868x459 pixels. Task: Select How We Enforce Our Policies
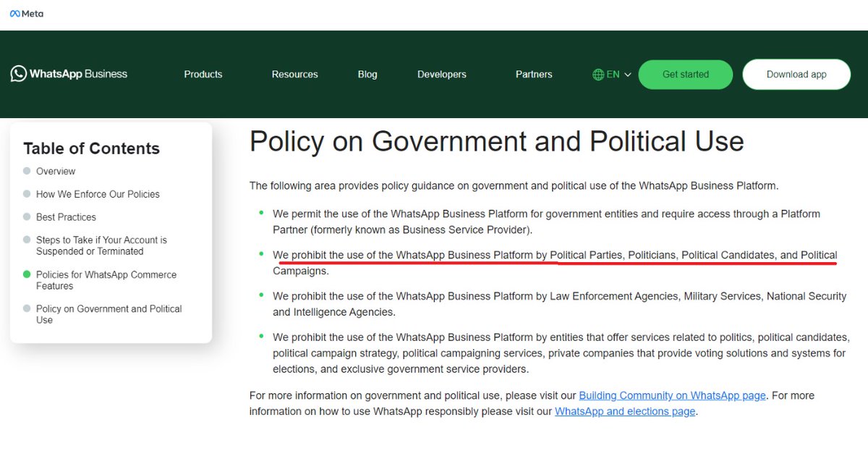click(x=98, y=194)
